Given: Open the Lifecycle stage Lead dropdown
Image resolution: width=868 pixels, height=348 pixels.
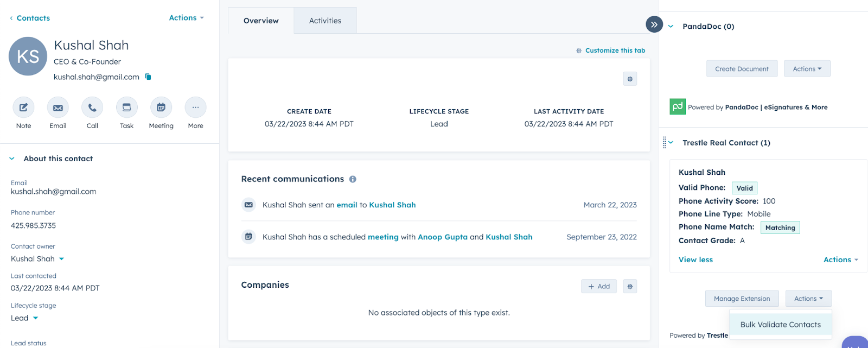Looking at the screenshot, I should pyautogui.click(x=35, y=318).
